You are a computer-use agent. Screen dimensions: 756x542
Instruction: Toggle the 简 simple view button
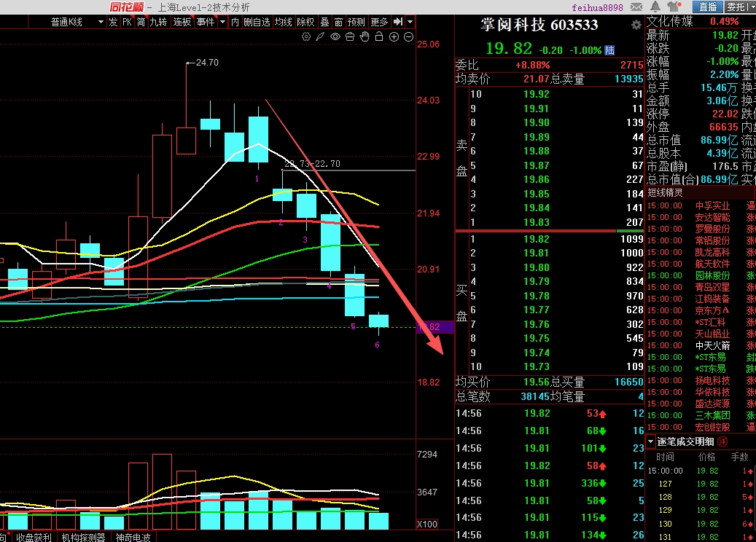(x=141, y=22)
